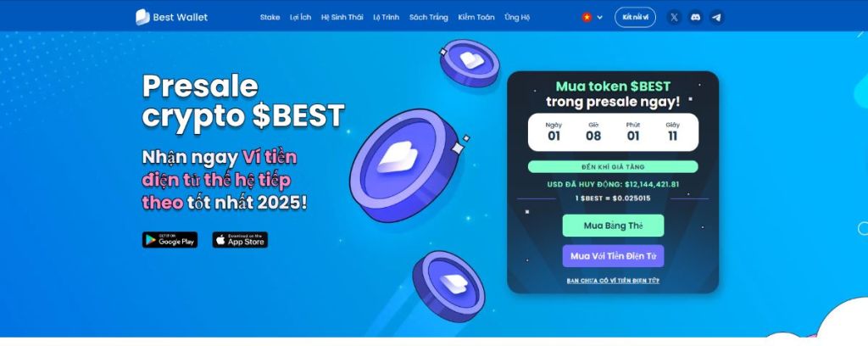Click the App Store download badge
868x346 pixels.
pyautogui.click(x=240, y=240)
